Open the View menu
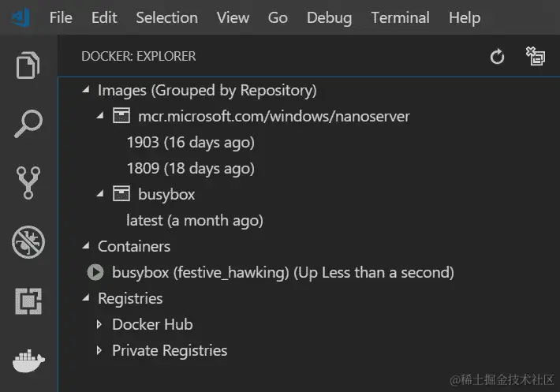The height and width of the screenshot is (392, 560). [x=233, y=17]
